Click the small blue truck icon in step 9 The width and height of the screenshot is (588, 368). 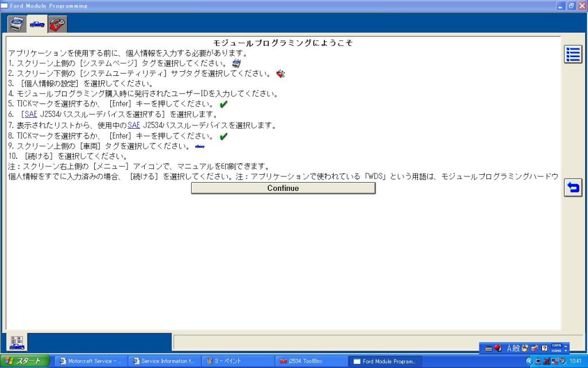click(x=200, y=147)
